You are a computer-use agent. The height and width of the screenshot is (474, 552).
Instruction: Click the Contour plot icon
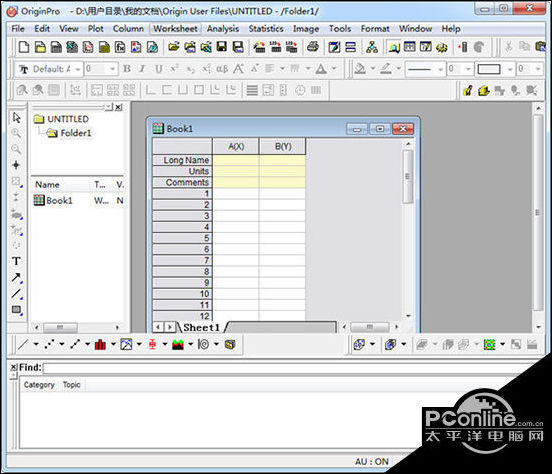tap(489, 344)
